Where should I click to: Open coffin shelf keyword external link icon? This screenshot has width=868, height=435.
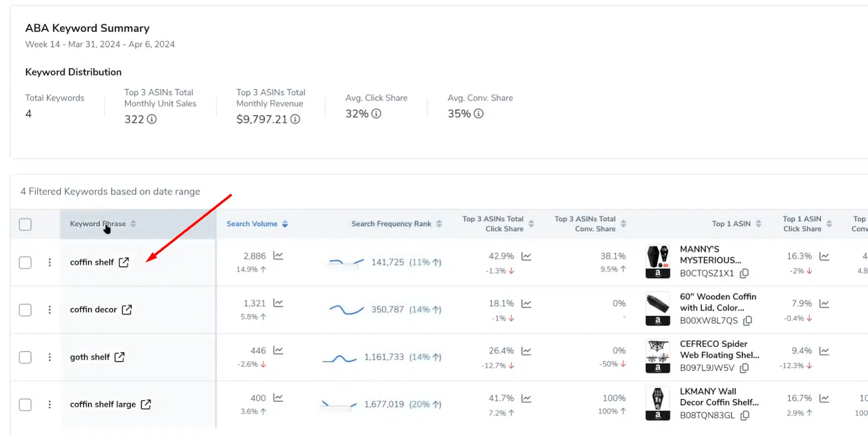click(x=124, y=262)
